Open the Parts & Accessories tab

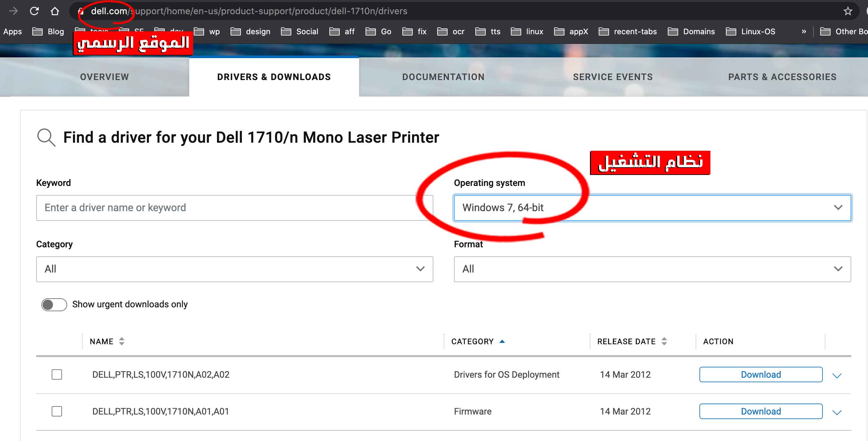click(x=782, y=77)
